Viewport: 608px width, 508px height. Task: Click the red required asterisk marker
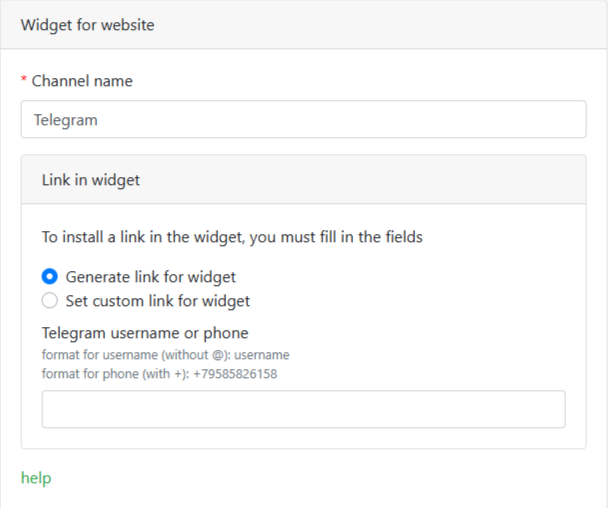(x=24, y=81)
